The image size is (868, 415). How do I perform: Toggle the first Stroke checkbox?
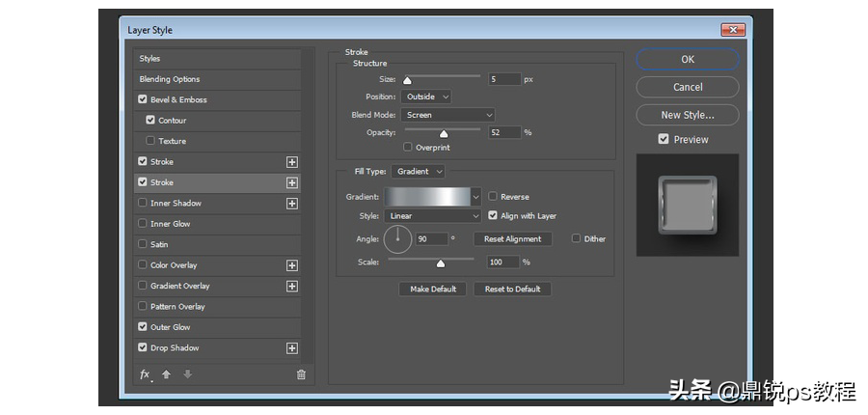coord(143,161)
